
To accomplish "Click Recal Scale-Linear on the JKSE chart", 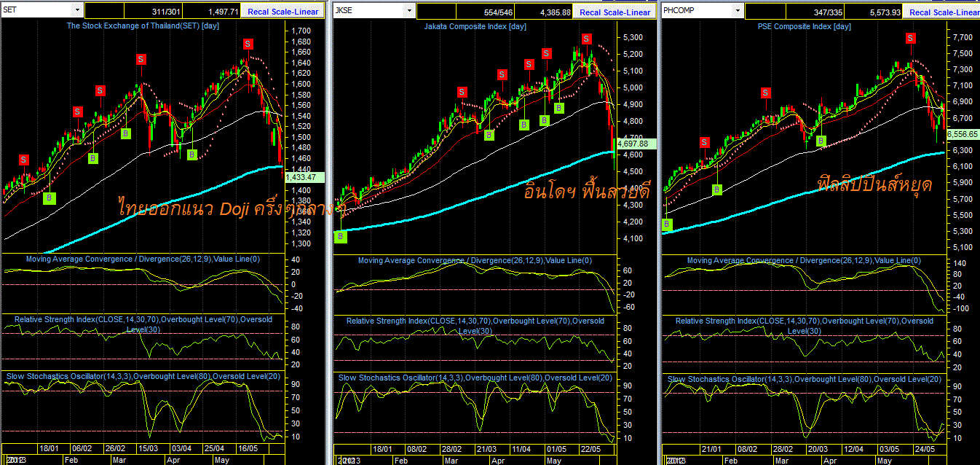I will tap(615, 12).
